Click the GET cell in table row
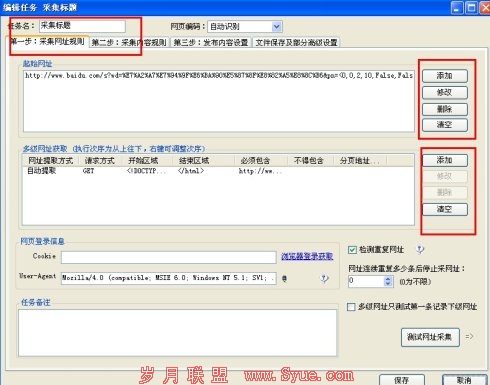Viewport: 490px width, 385px height. click(x=89, y=171)
